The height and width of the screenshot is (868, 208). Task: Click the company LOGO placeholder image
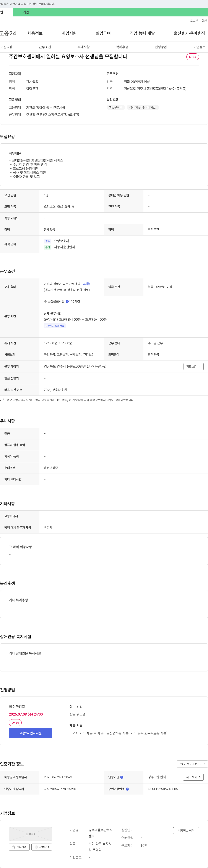(x=30, y=834)
